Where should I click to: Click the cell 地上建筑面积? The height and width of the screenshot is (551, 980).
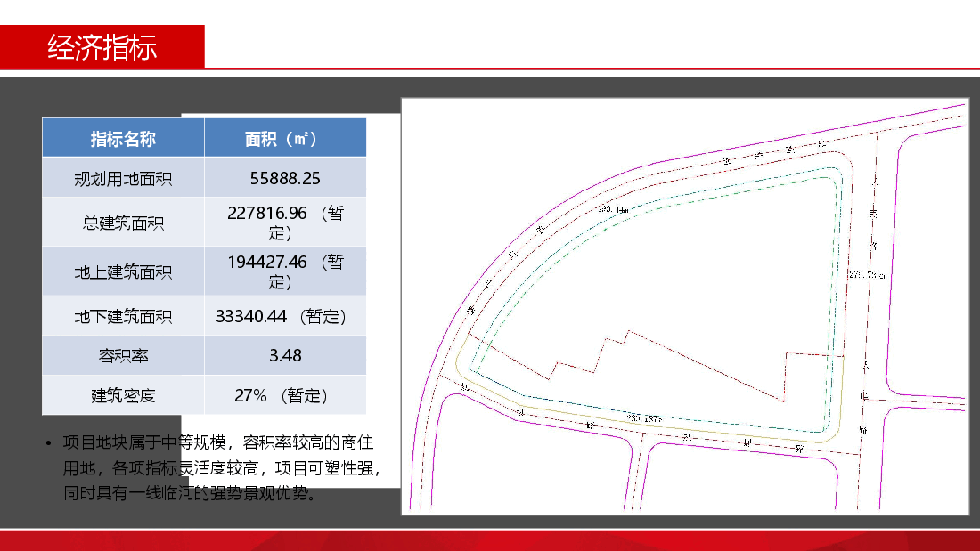[x=123, y=271]
